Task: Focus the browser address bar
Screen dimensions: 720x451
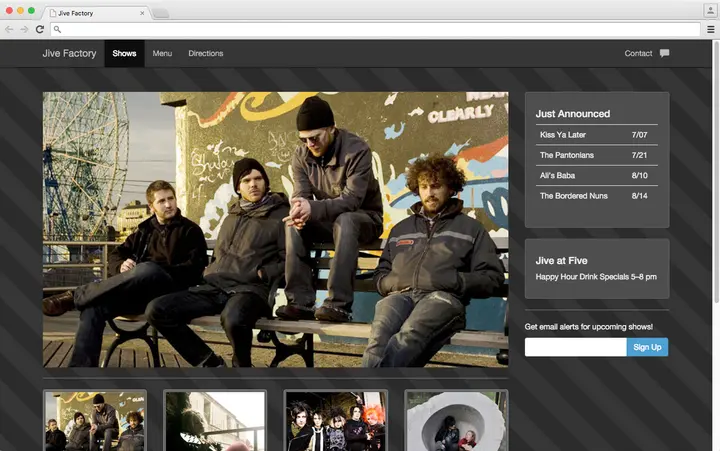Action: click(x=375, y=29)
